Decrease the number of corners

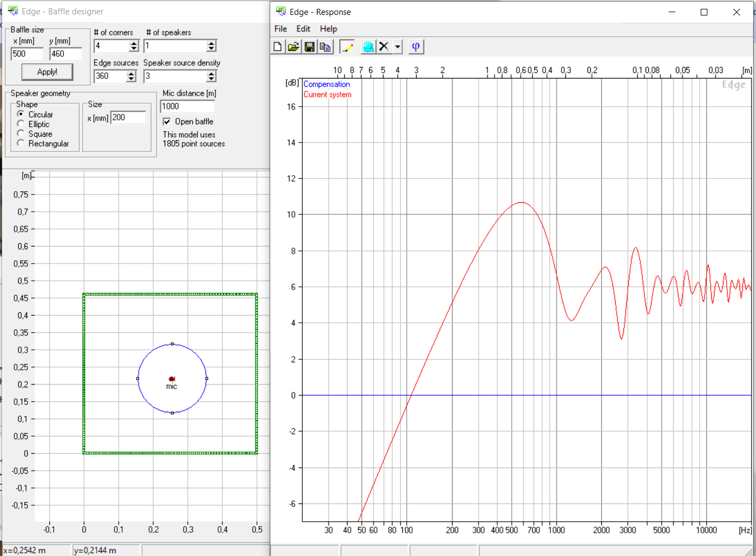click(x=134, y=49)
